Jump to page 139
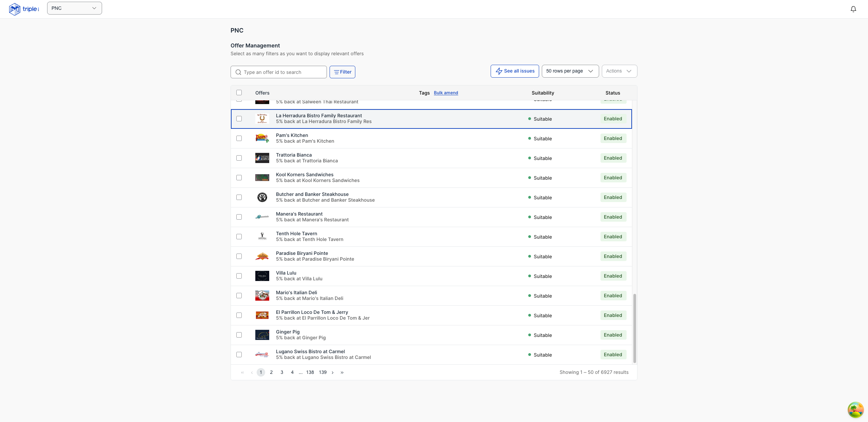868x422 pixels. point(323,373)
